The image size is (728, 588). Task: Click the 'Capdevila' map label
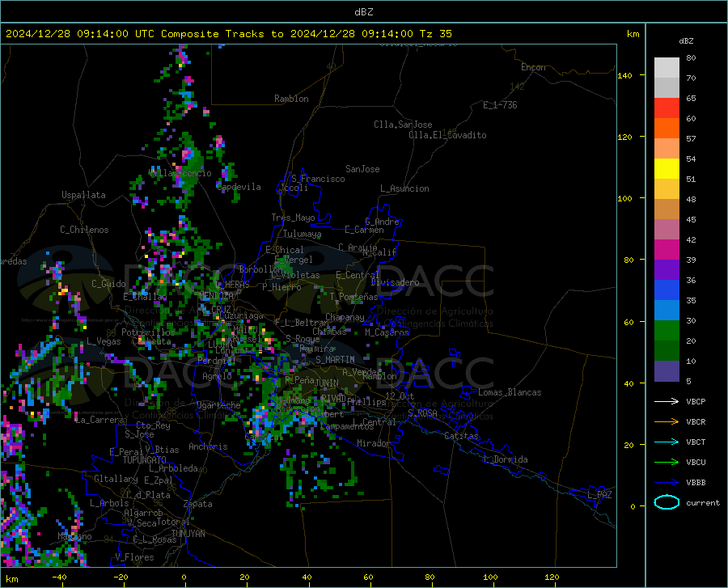(x=239, y=187)
